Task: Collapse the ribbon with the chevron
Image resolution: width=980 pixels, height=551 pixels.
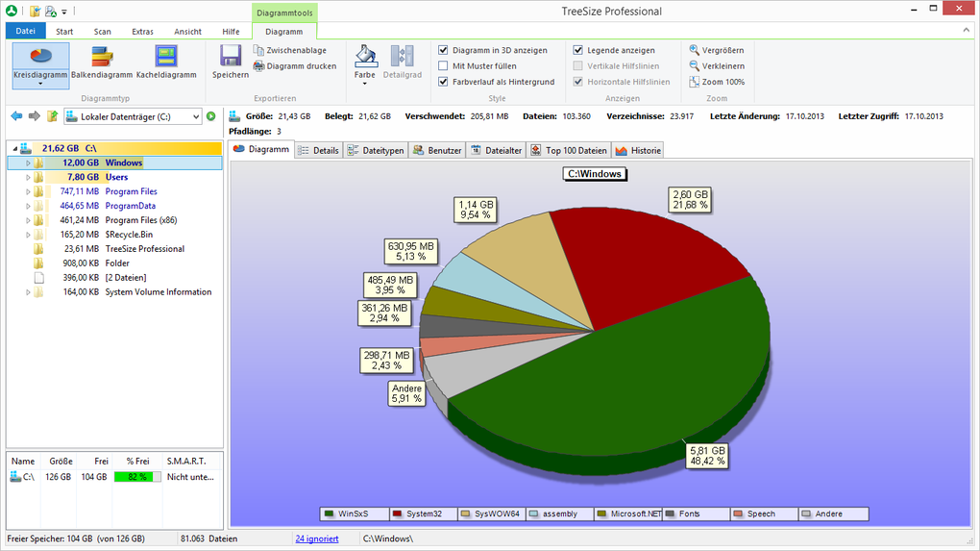Action: click(x=967, y=30)
